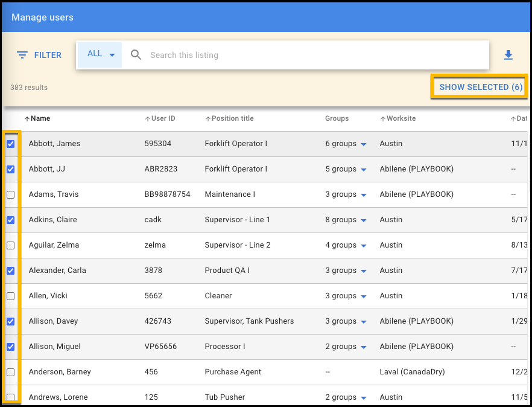Open the Manage users header bar
Image resolution: width=532 pixels, height=407 pixels.
tap(42, 17)
